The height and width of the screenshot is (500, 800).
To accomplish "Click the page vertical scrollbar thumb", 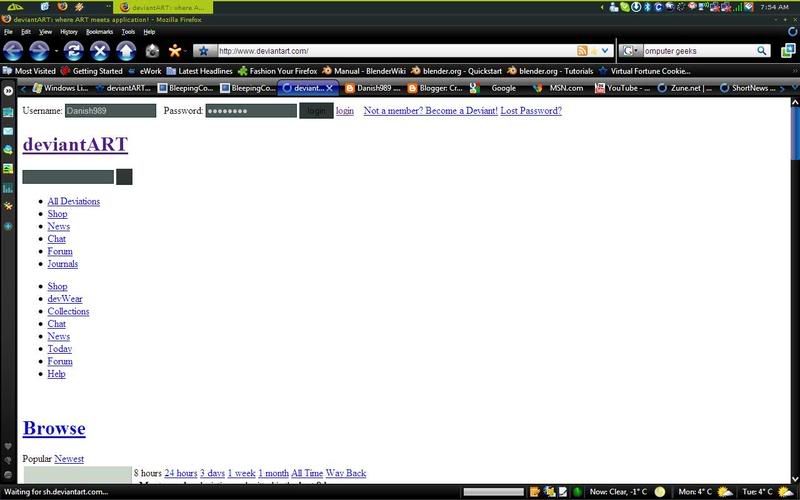I will [x=795, y=133].
